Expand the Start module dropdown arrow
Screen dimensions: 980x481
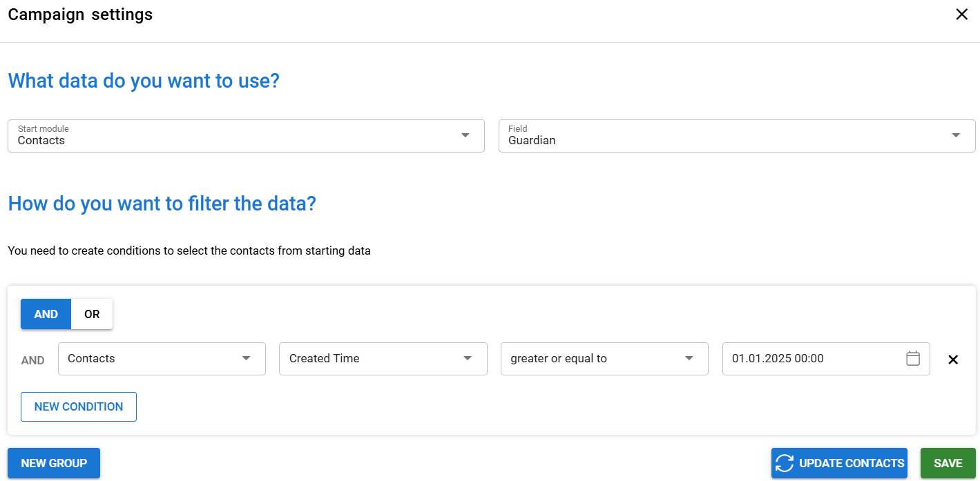click(465, 135)
